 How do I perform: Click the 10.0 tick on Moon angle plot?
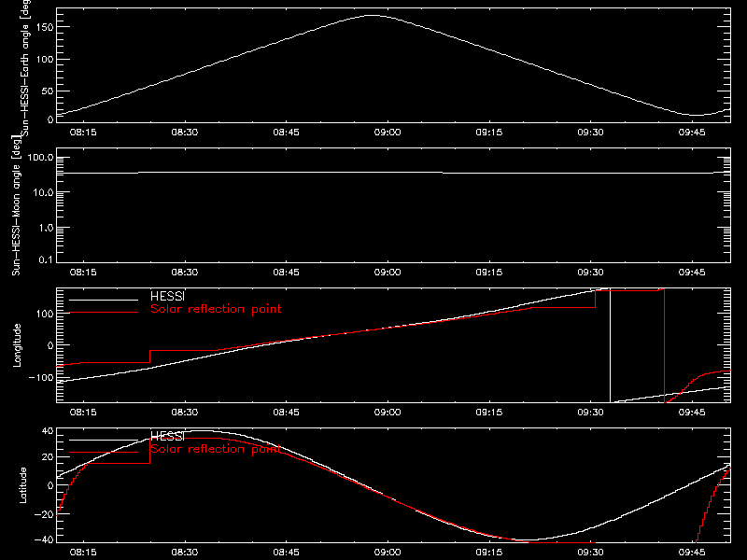pos(43,192)
